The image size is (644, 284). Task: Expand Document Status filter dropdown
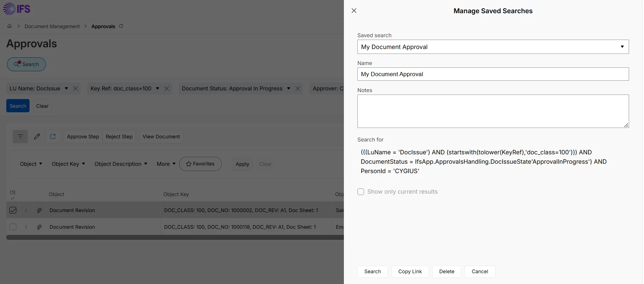288,88
